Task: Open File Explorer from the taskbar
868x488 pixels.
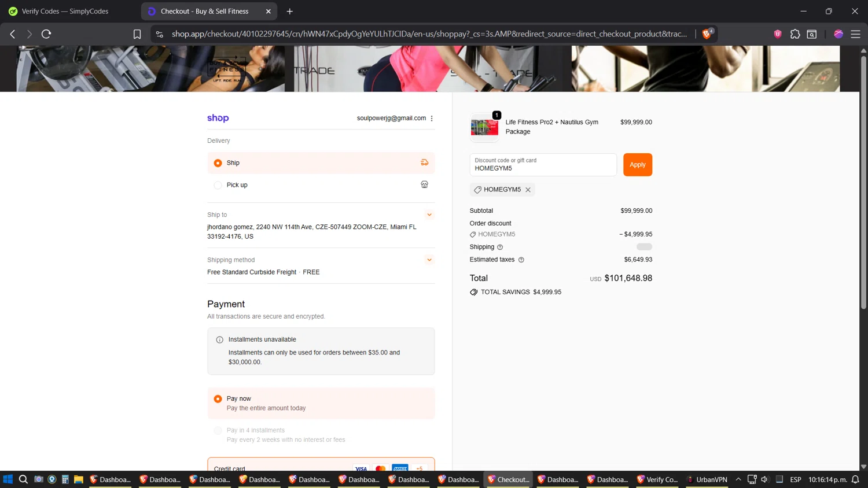Action: pos(78,479)
